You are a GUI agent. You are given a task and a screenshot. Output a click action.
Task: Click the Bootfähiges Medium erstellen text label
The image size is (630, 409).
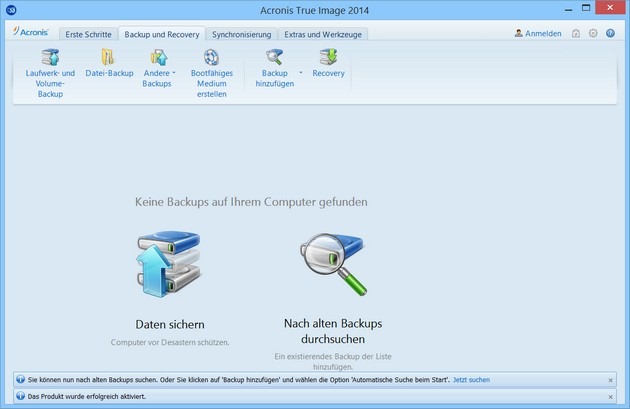point(212,84)
